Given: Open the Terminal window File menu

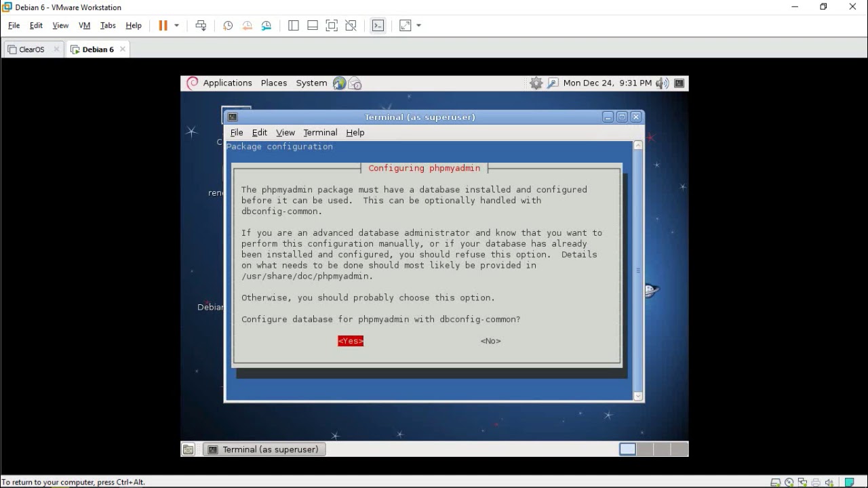Looking at the screenshot, I should [x=237, y=133].
